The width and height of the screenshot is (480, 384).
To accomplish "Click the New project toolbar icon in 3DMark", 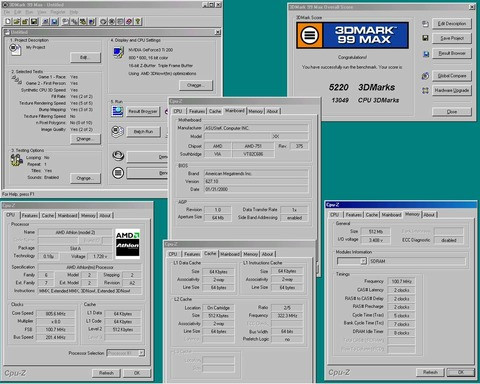I will (x=8, y=22).
